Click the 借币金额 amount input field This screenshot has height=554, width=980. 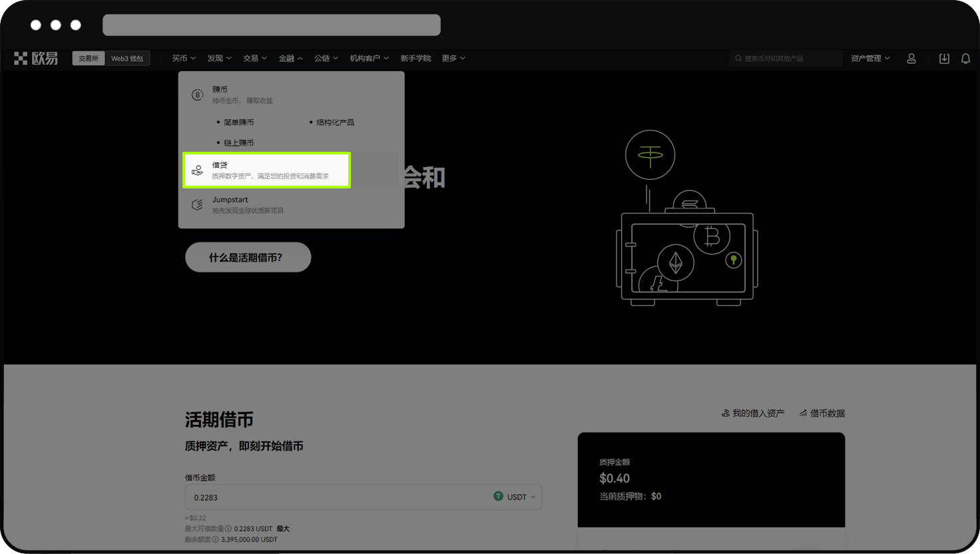(300, 496)
